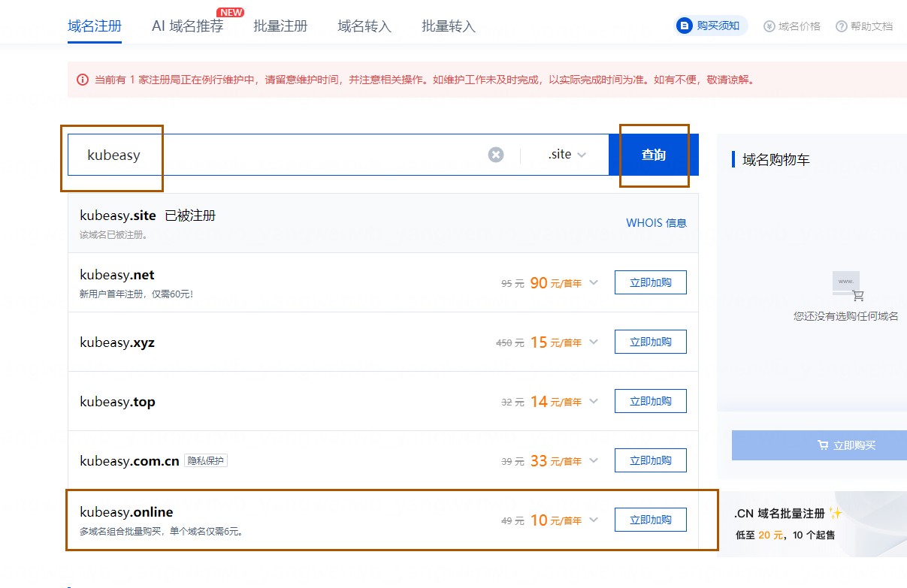
Task: Click the 14 元/首年 price
Action: (x=556, y=402)
